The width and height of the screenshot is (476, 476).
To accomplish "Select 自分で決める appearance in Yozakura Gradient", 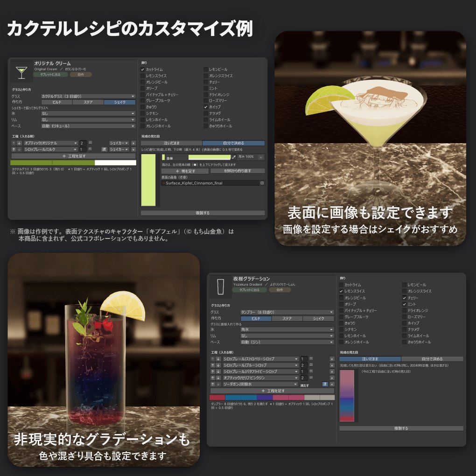I will coord(432,359).
